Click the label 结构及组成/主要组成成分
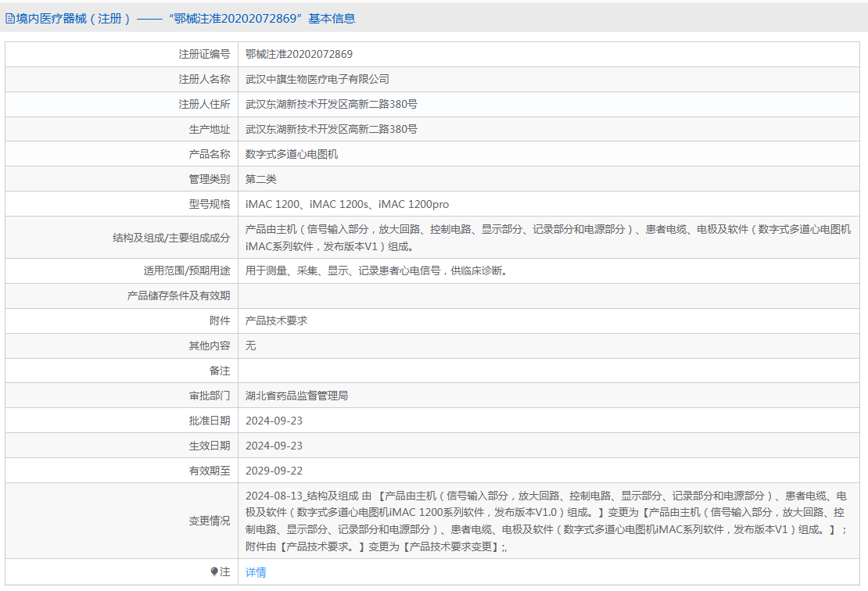This screenshot has height=591, width=868. pos(171,238)
